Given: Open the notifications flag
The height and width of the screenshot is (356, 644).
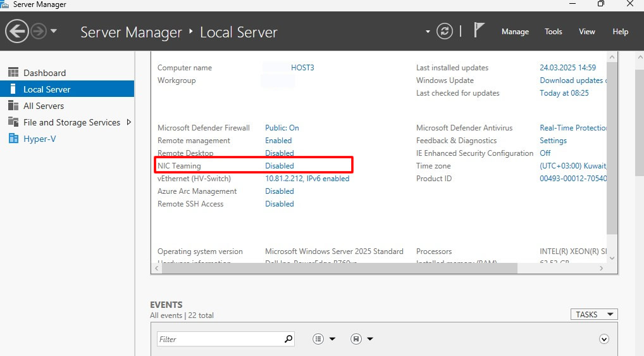Looking at the screenshot, I should pyautogui.click(x=479, y=30).
